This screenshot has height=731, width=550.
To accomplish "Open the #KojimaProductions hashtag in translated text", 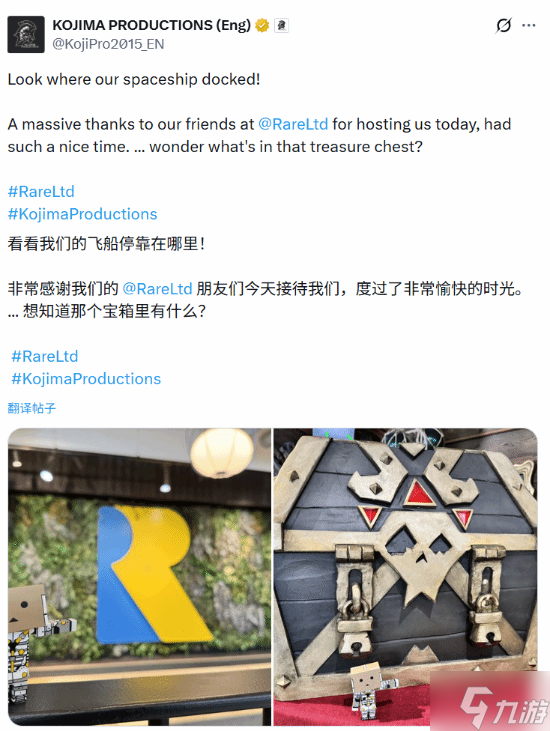I will (x=86, y=379).
